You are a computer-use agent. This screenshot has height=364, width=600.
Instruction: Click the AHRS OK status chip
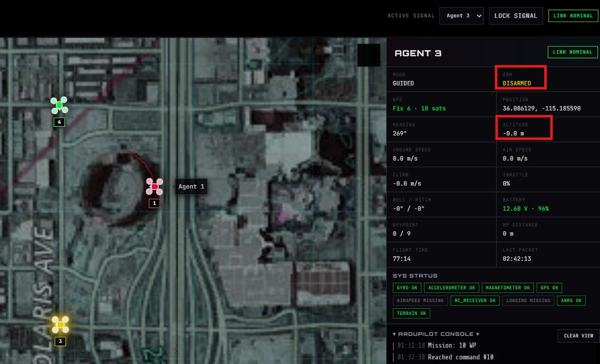pos(571,301)
